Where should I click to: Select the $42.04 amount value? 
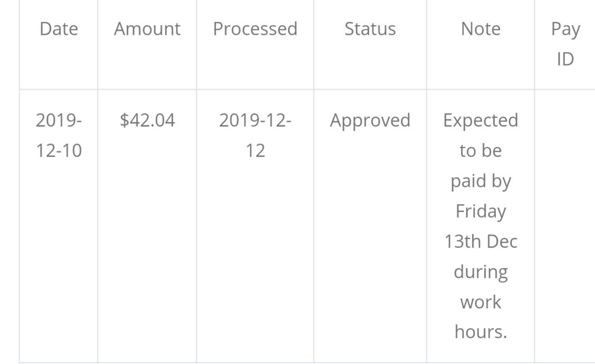tap(147, 120)
